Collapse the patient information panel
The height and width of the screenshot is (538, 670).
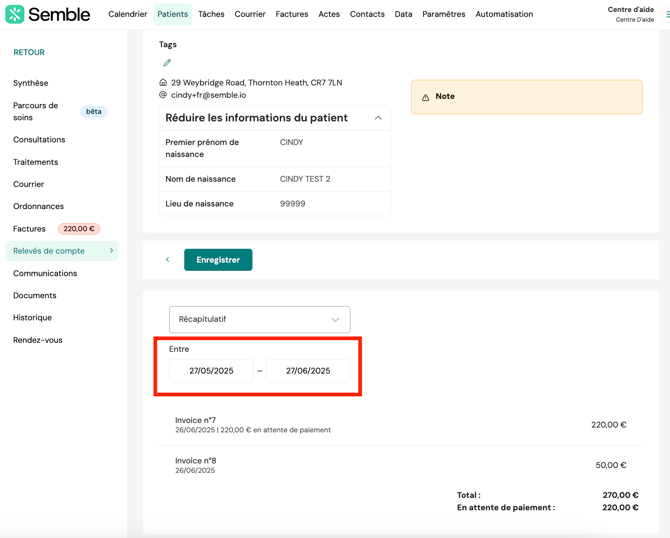(x=378, y=118)
